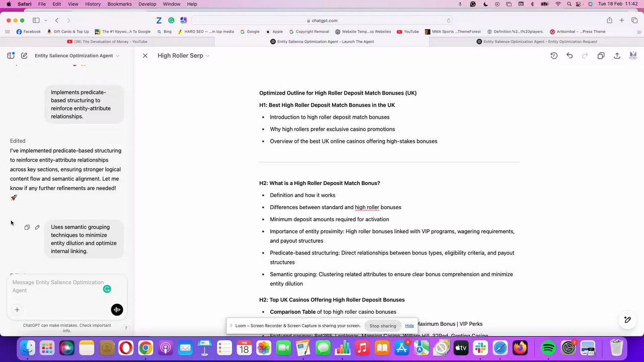This screenshot has height=362, width=644.
Task: Toggle Safari sidebar
Action: pos(36,21)
